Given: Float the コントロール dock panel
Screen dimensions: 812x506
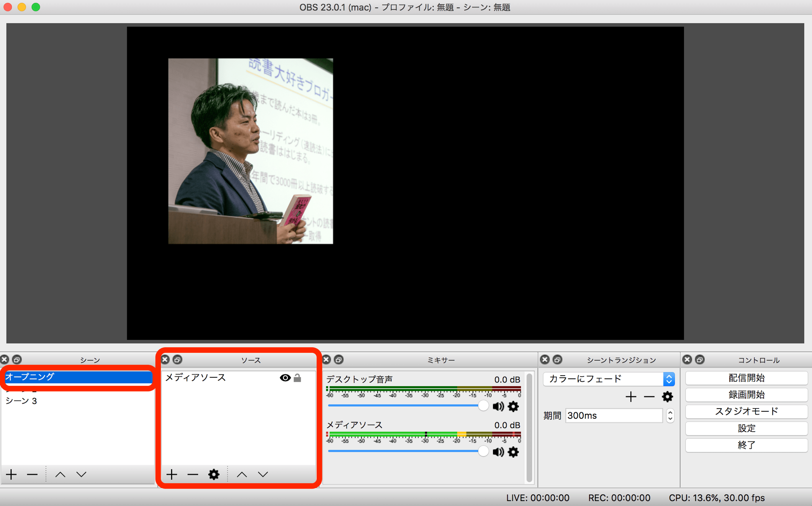Looking at the screenshot, I should click(x=700, y=359).
